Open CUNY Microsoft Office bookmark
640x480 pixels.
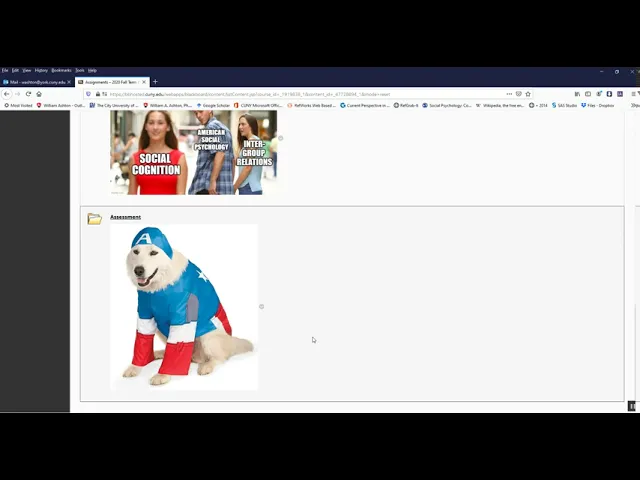258,105
